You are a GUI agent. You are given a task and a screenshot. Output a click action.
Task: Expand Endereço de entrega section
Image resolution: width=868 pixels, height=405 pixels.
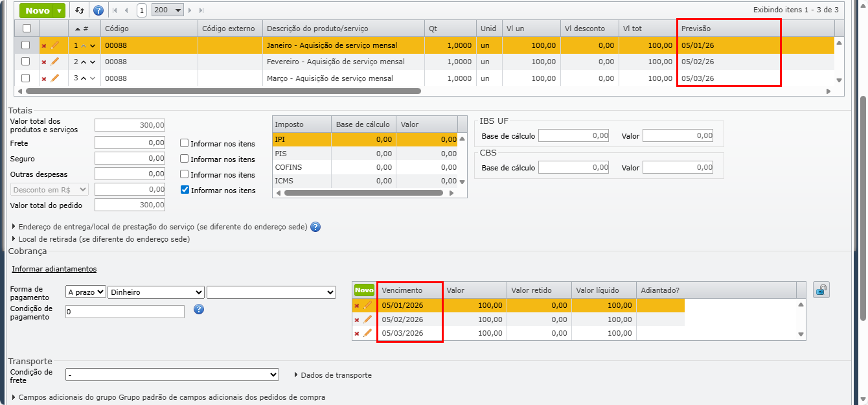click(159, 227)
